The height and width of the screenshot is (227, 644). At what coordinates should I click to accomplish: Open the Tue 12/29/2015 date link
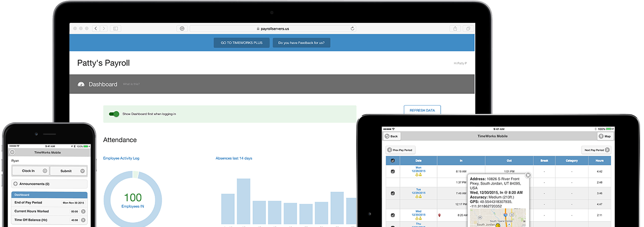[x=418, y=191]
